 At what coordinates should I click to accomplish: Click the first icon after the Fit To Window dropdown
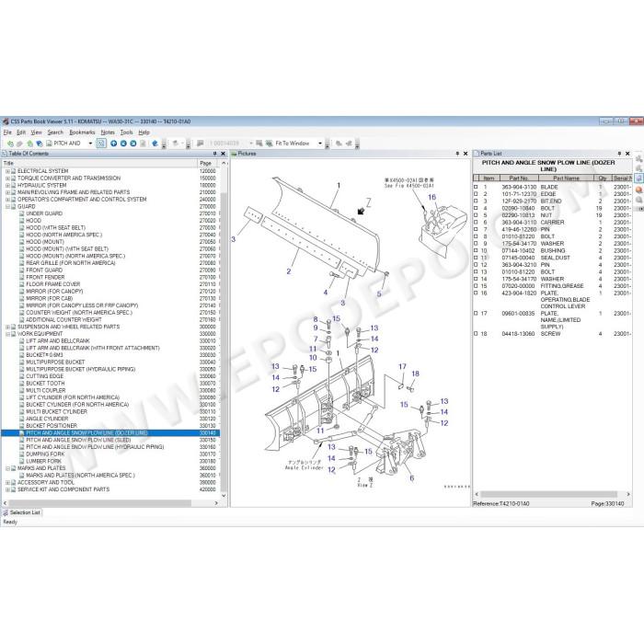[x=339, y=144]
